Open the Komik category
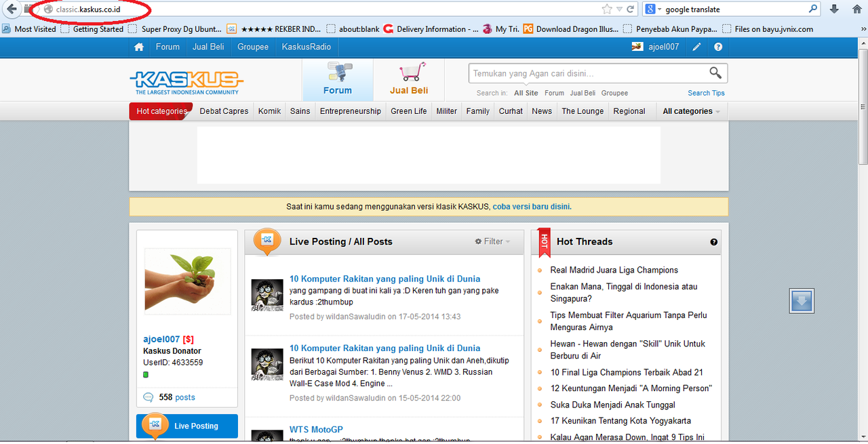868x444 pixels. [269, 111]
